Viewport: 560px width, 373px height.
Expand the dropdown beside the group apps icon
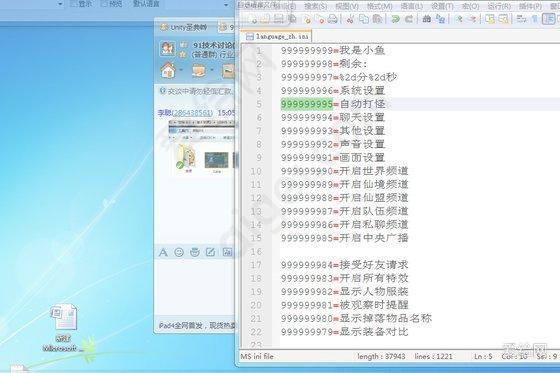pos(212,70)
